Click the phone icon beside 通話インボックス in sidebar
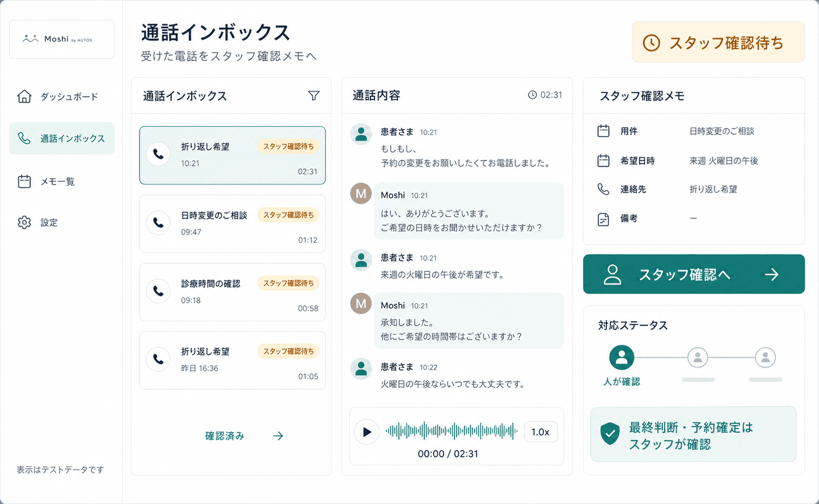The image size is (819, 504). pyautogui.click(x=24, y=138)
